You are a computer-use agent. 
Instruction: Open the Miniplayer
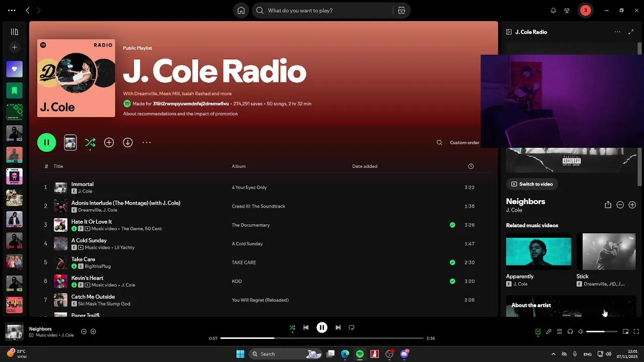coord(626,331)
